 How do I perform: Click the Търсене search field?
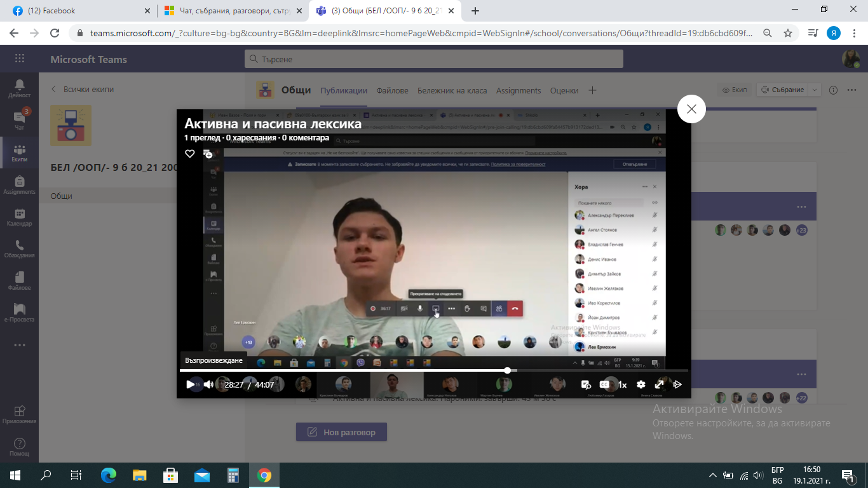pyautogui.click(x=433, y=59)
